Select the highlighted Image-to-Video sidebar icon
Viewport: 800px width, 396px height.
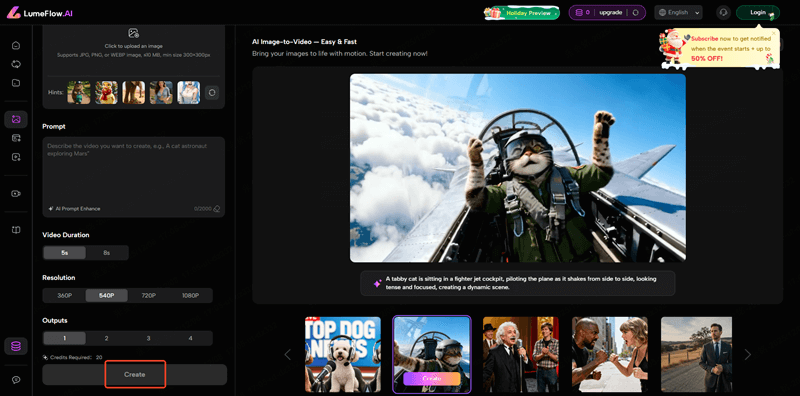(16, 119)
